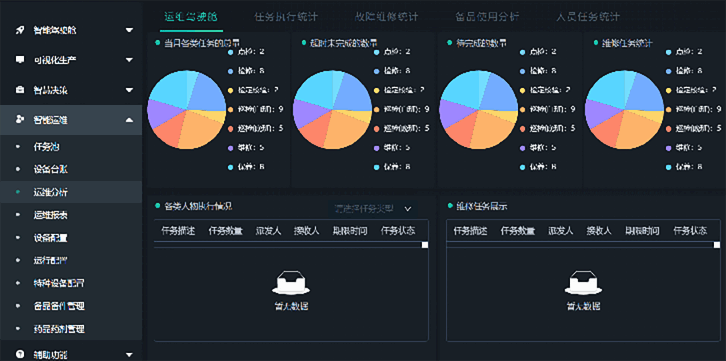Click the 任务状态 column header in left table
Viewport: 726px width, 361px height.
coord(397,231)
